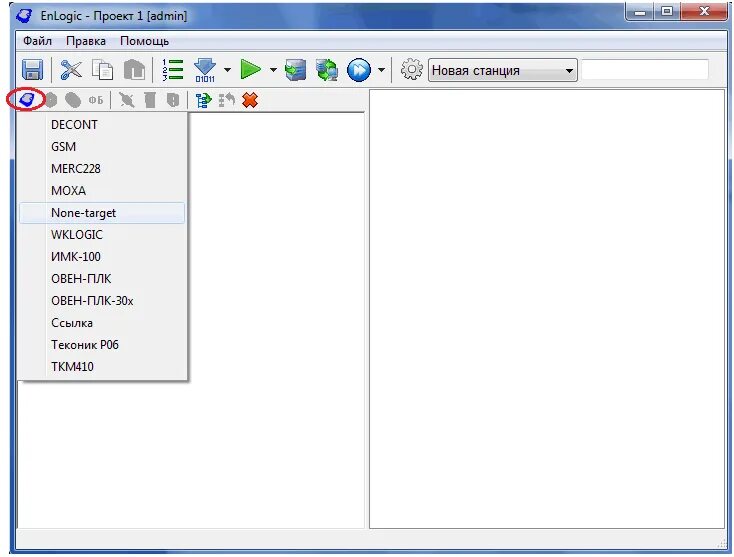
Task: Pick Теконик P06 in the menu
Action: tap(102, 345)
